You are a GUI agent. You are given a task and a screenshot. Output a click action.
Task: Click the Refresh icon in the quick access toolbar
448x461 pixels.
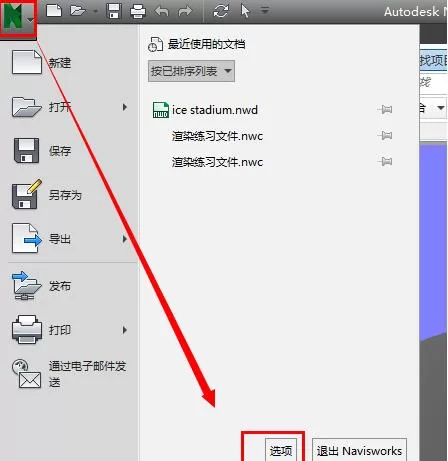221,11
